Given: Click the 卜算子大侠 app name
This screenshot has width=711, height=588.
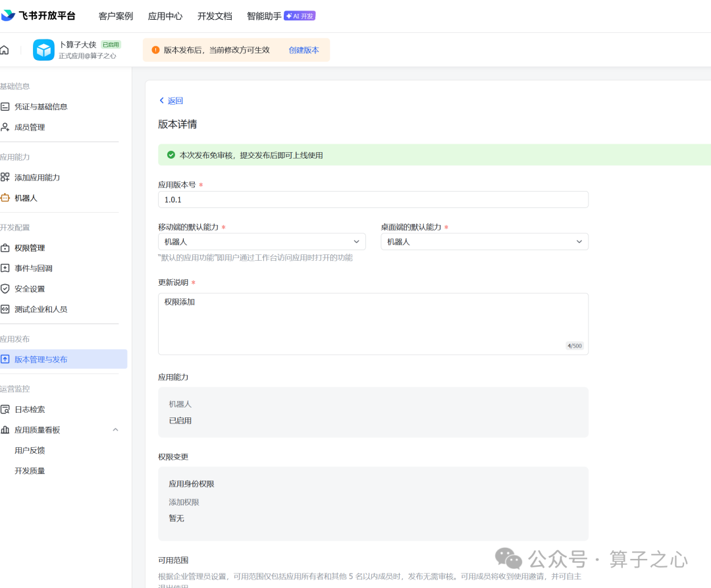Looking at the screenshot, I should tap(78, 44).
